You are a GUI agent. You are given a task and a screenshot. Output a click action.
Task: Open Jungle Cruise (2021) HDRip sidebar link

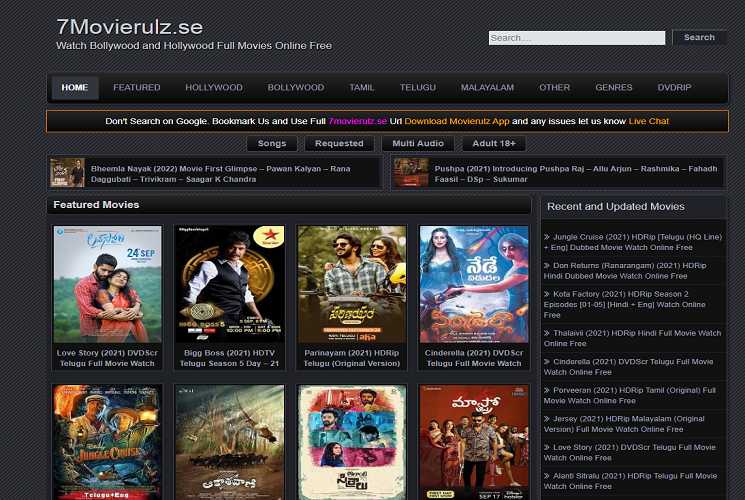[x=633, y=242]
